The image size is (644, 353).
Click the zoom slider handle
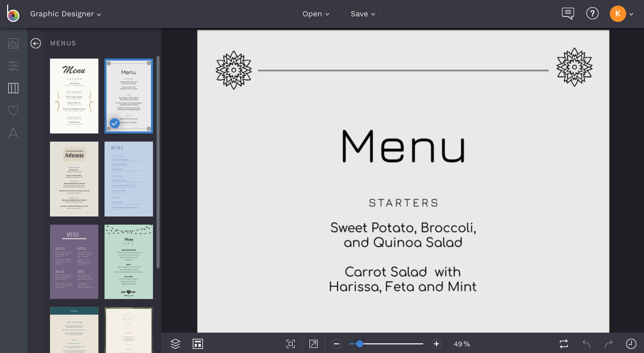point(360,344)
